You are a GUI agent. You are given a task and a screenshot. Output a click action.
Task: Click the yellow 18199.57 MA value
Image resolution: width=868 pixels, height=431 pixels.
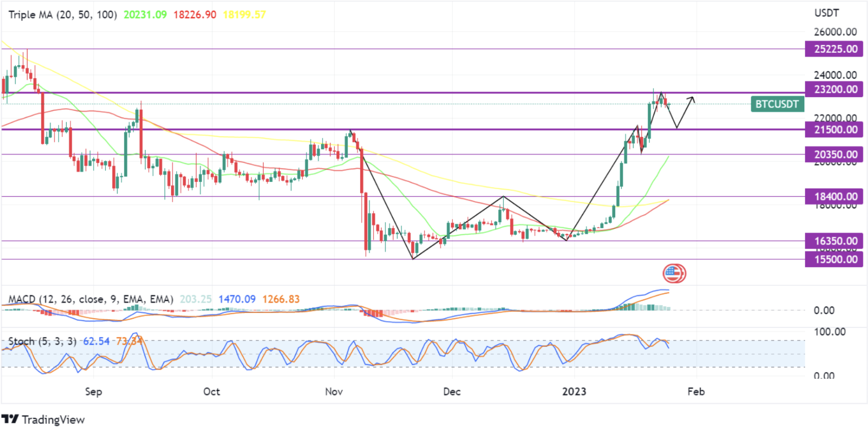tap(244, 15)
